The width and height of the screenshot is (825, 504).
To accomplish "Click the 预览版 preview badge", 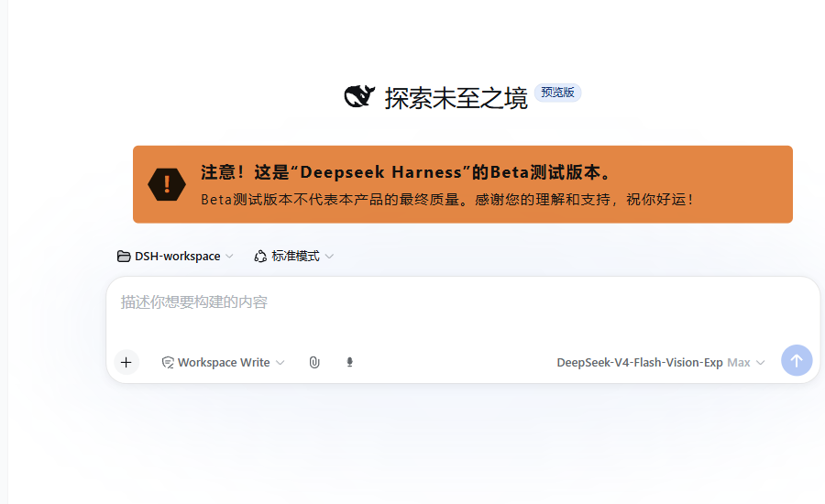I will coord(557,93).
